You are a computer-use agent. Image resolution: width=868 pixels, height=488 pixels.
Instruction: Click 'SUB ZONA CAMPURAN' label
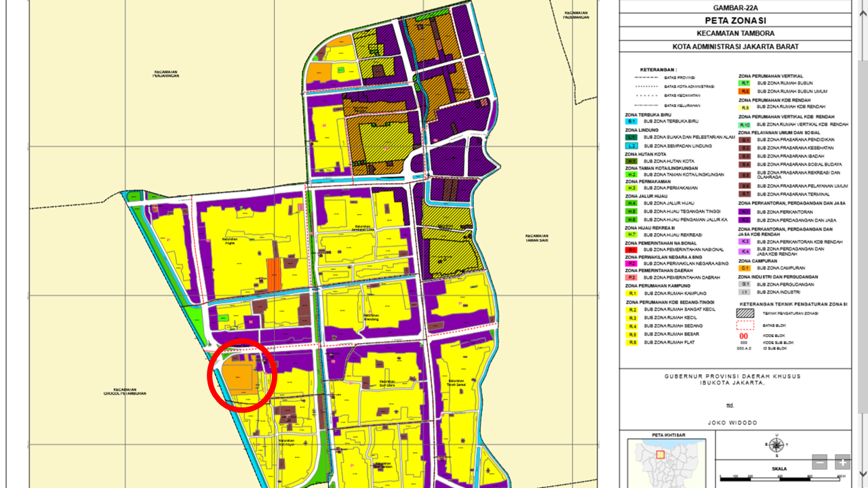(x=781, y=268)
